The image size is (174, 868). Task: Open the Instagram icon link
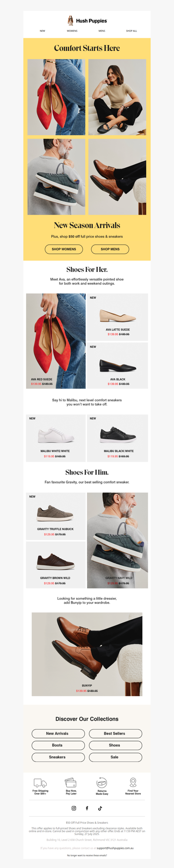pyautogui.click(x=74, y=808)
